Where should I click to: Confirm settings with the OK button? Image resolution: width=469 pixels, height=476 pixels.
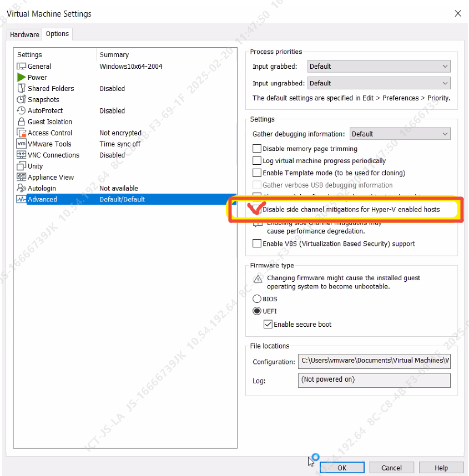(342, 468)
